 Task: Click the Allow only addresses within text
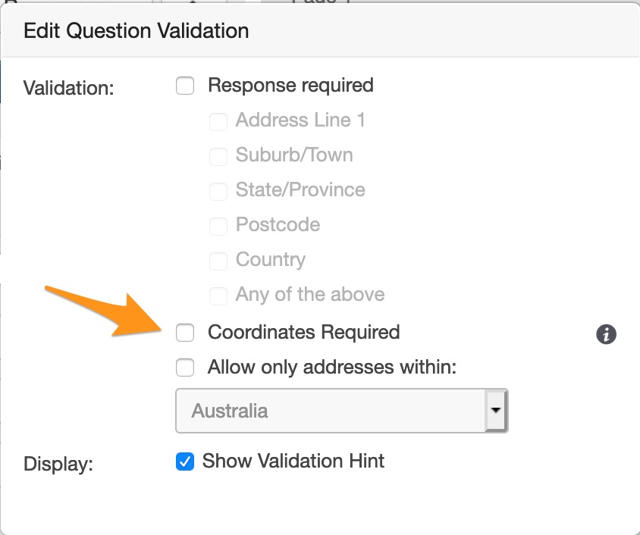[332, 367]
